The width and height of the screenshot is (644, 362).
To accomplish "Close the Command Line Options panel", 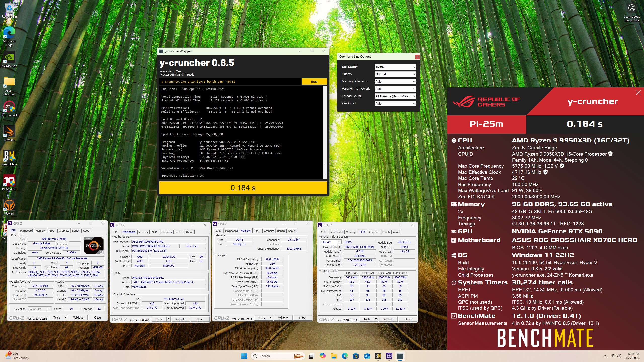I will point(417,57).
